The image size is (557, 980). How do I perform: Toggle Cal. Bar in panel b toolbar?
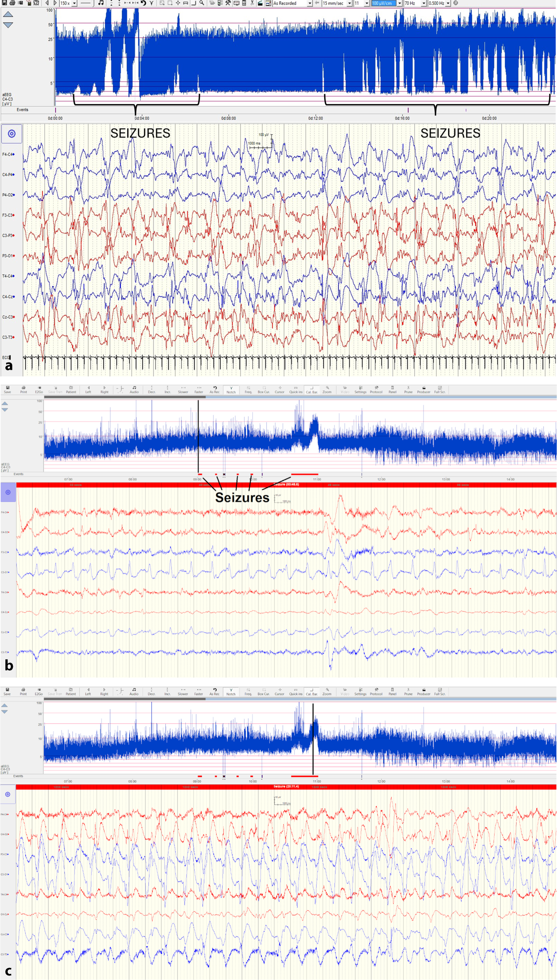tap(312, 389)
